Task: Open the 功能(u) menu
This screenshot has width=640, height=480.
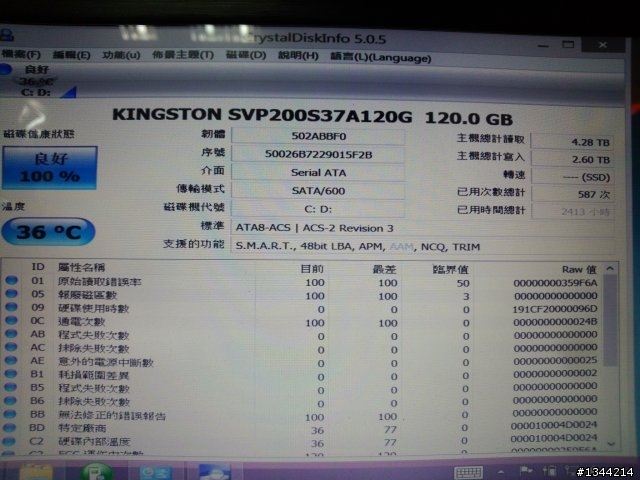Action: point(121,55)
